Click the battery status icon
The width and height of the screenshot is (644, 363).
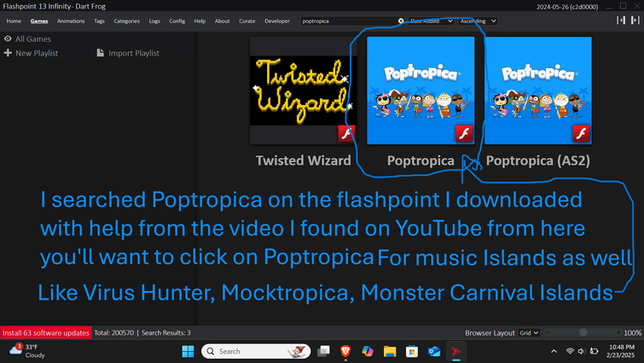[594, 351]
